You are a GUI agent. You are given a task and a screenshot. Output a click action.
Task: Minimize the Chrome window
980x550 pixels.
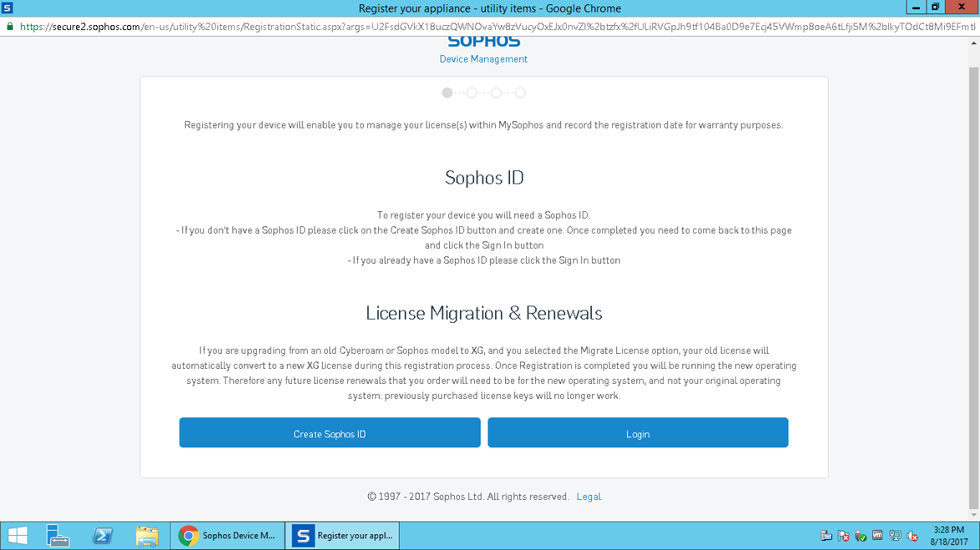tap(916, 8)
